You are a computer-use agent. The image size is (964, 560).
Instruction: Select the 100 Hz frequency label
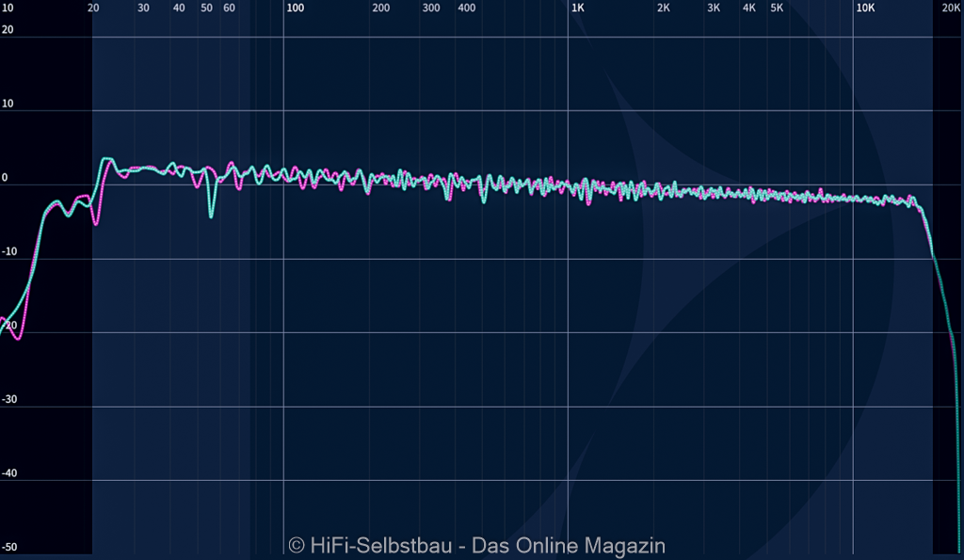(295, 8)
